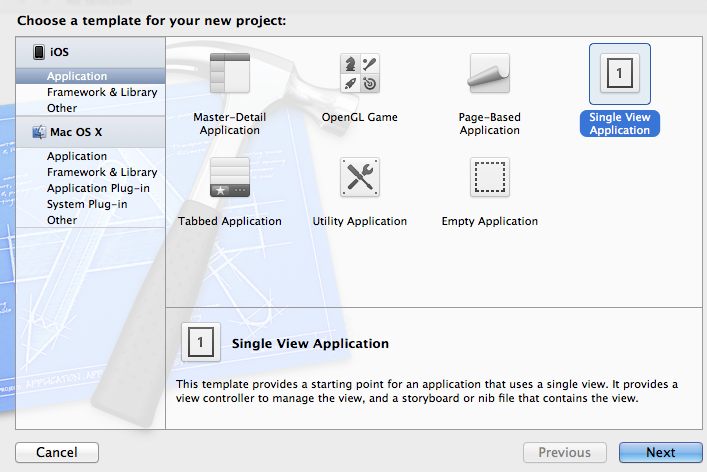Click the iOS section header label

59,52
